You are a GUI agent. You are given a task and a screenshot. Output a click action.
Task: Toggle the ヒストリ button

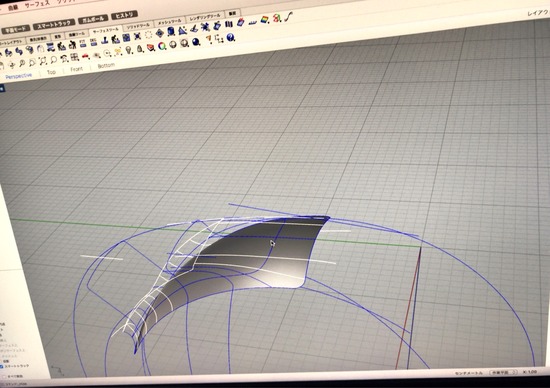point(124,15)
